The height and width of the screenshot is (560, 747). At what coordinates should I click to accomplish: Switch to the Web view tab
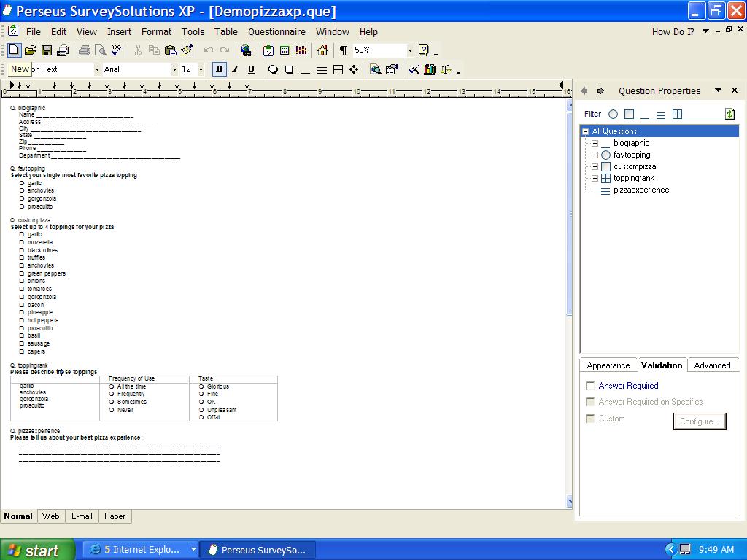coord(51,516)
